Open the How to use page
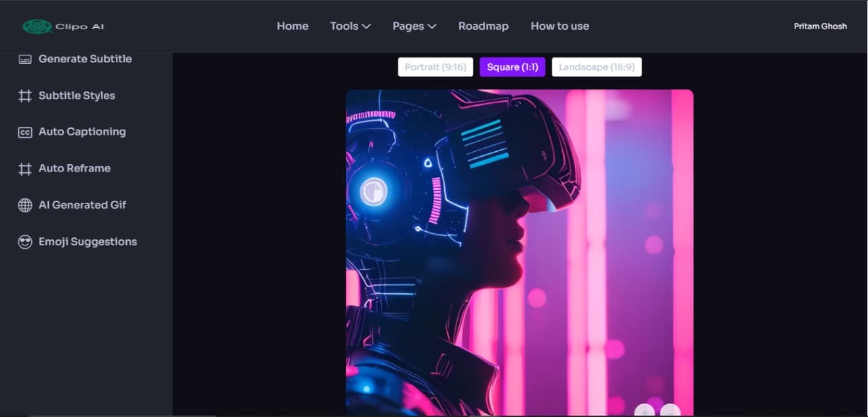The width and height of the screenshot is (868, 417). [x=560, y=26]
